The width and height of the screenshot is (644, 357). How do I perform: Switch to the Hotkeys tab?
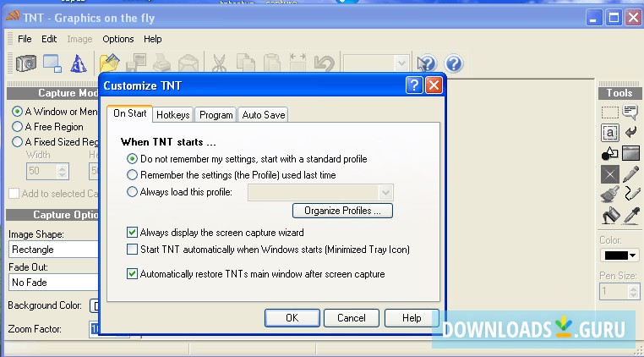click(173, 115)
